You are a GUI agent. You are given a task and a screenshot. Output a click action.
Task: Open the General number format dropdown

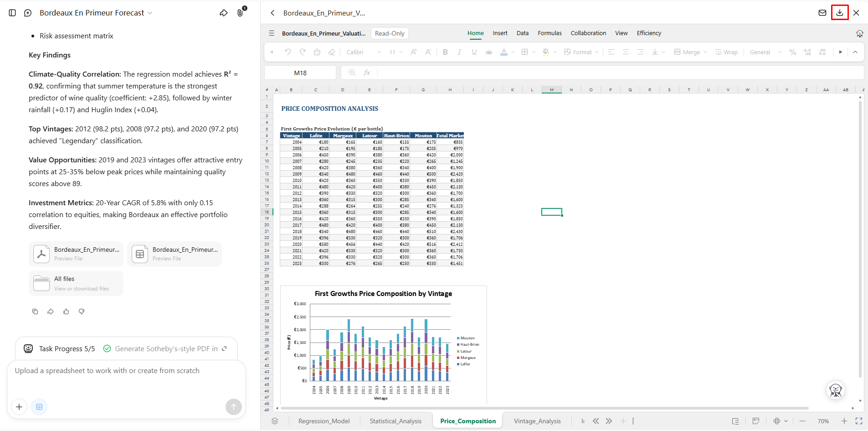pyautogui.click(x=765, y=52)
